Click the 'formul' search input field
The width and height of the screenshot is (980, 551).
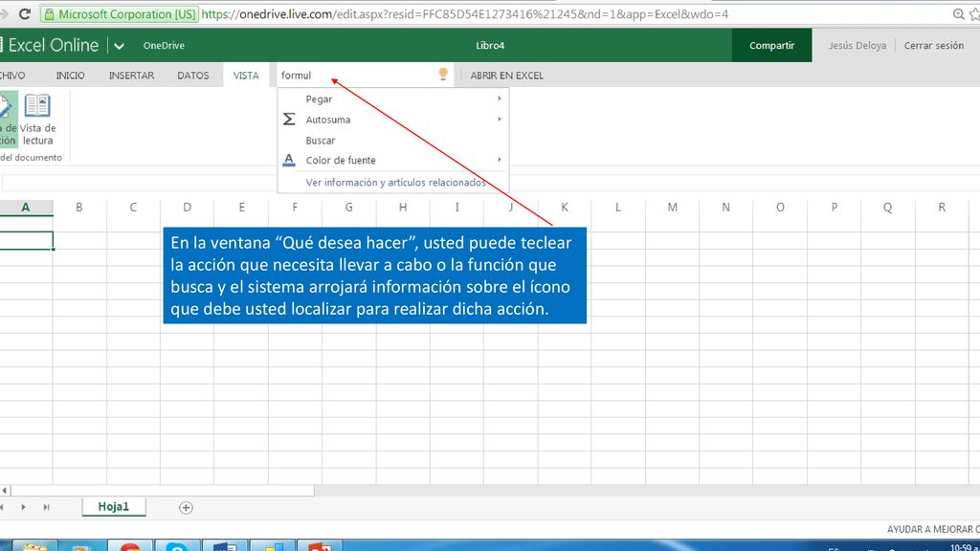click(x=358, y=75)
